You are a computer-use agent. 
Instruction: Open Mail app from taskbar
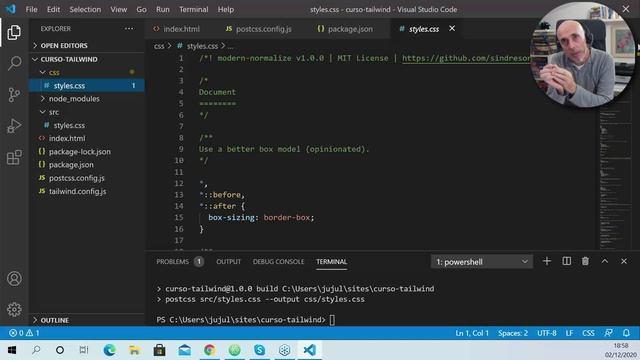[184, 350]
